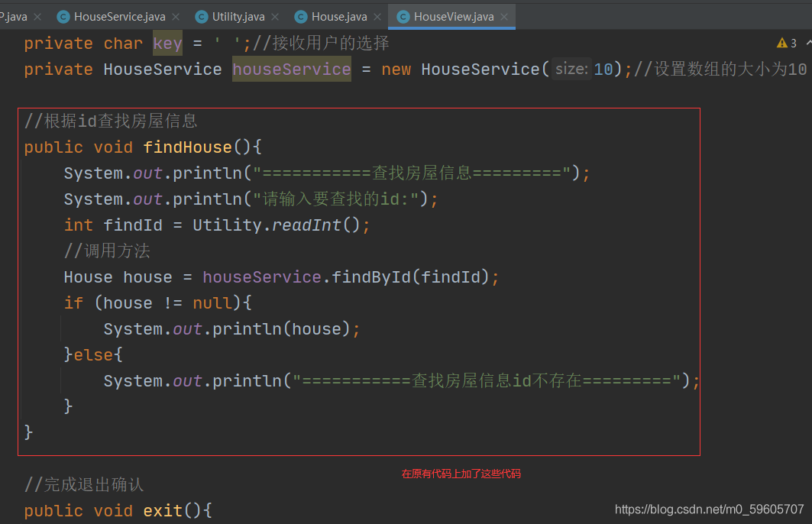Click the class icon on House.java tab

pyautogui.click(x=301, y=17)
